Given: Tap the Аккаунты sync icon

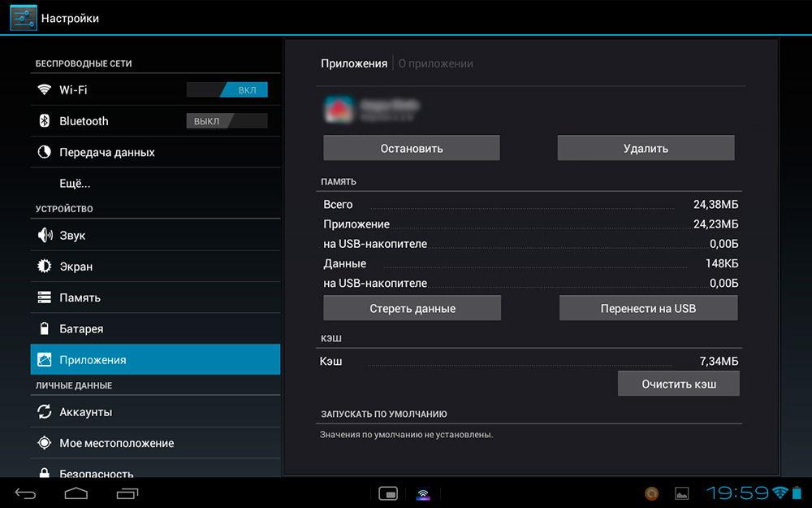Looking at the screenshot, I should pos(45,412).
